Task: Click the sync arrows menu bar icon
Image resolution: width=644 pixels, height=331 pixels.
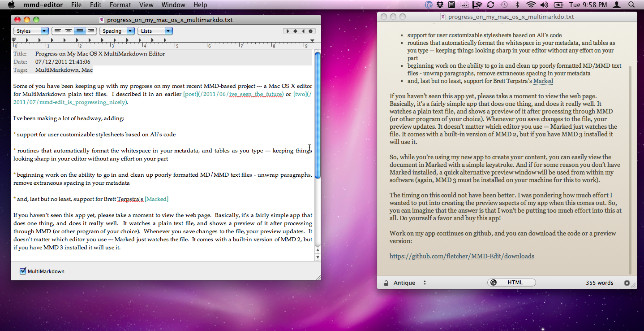Action: coord(490,5)
